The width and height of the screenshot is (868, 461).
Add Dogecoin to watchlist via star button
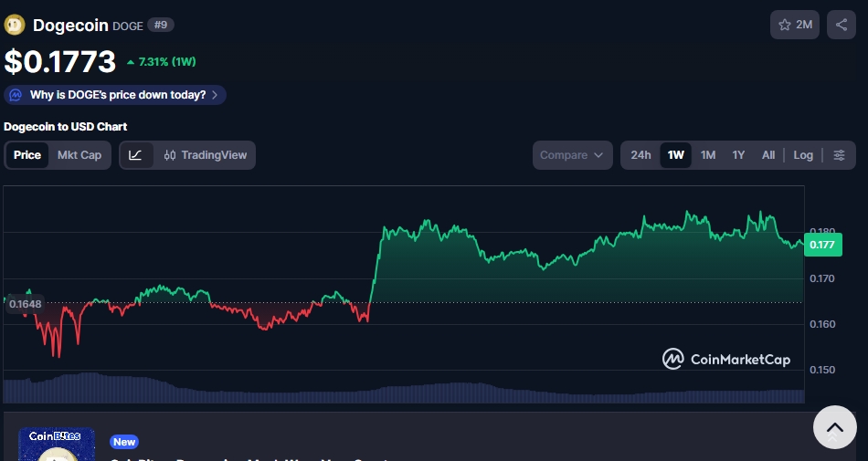point(794,25)
